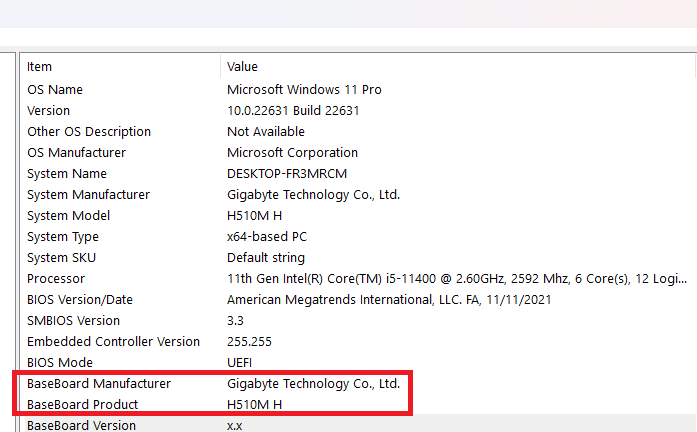Click the BaseBoard Product label
Viewport: 697px width, 432px height.
click(x=83, y=404)
